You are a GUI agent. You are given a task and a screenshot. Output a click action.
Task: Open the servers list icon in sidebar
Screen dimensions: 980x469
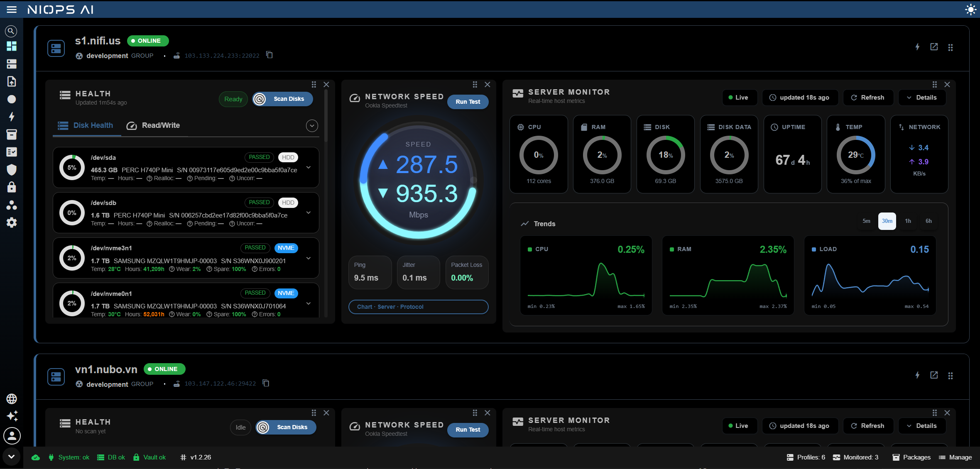point(12,64)
